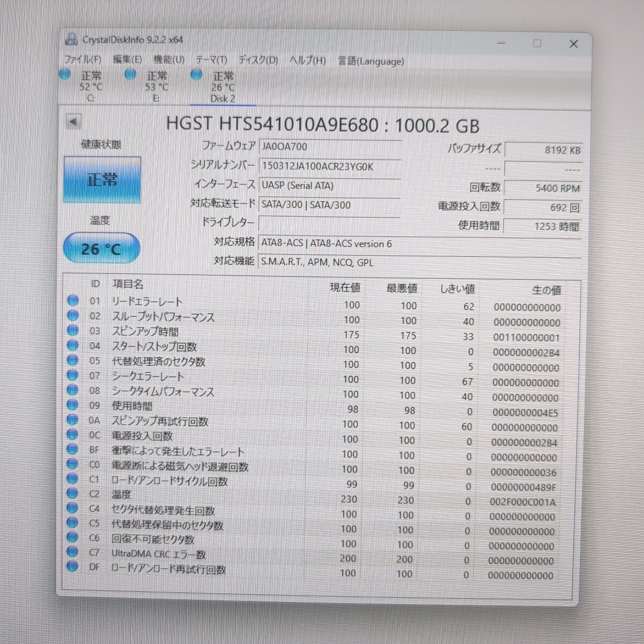Open the 編集(E) menu
Viewport: 644px width, 644px height.
pyautogui.click(x=127, y=60)
